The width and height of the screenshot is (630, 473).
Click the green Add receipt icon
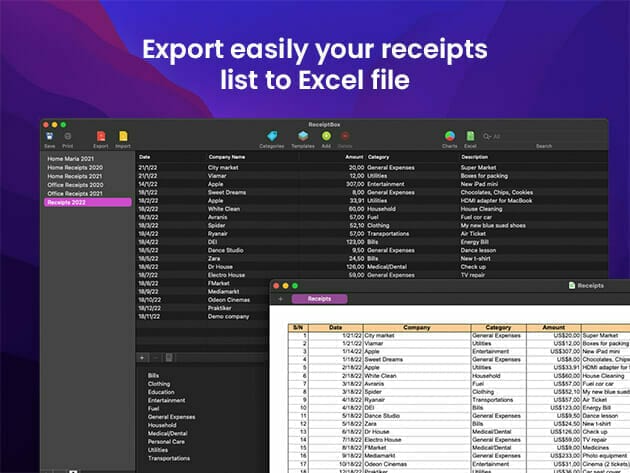point(326,135)
